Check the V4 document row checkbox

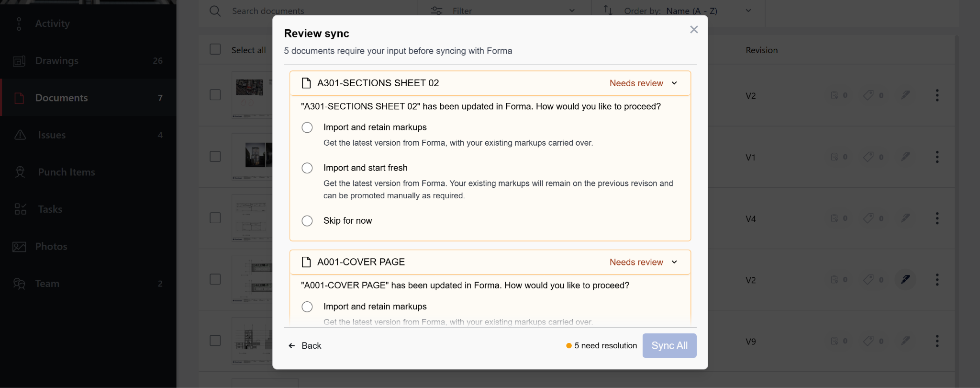(x=215, y=218)
